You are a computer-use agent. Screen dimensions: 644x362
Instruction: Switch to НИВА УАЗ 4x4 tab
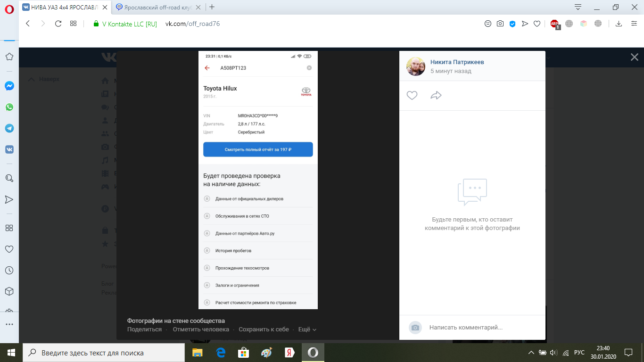click(66, 7)
